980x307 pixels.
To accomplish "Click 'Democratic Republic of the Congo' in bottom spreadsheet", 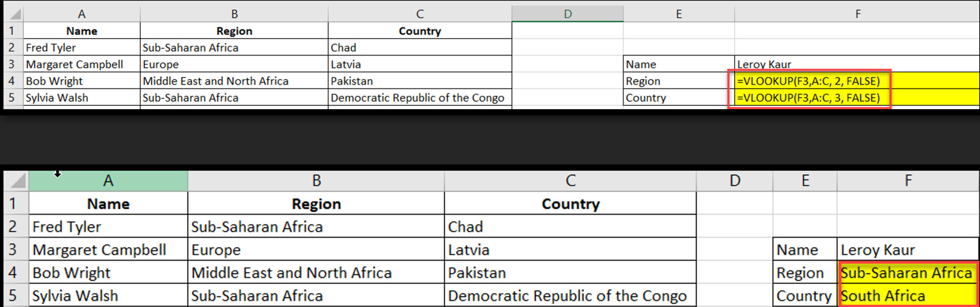I will [570, 296].
